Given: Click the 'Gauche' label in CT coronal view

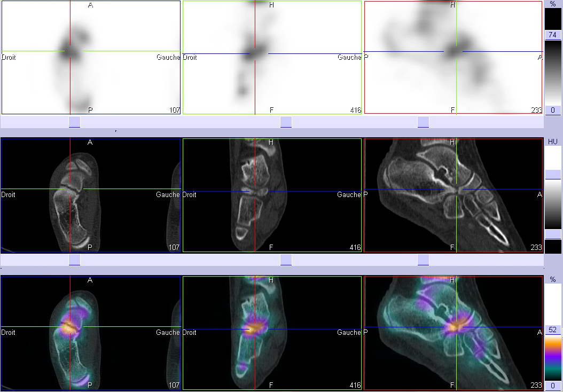Looking at the screenshot, I should point(349,194).
